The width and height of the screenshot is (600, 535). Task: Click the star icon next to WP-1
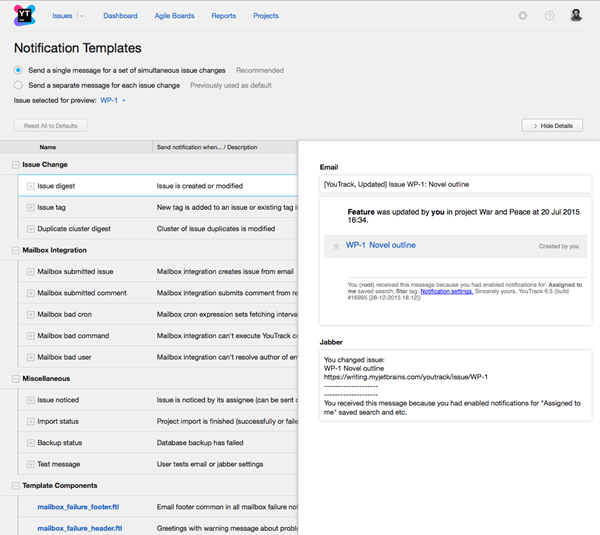pyautogui.click(x=335, y=245)
